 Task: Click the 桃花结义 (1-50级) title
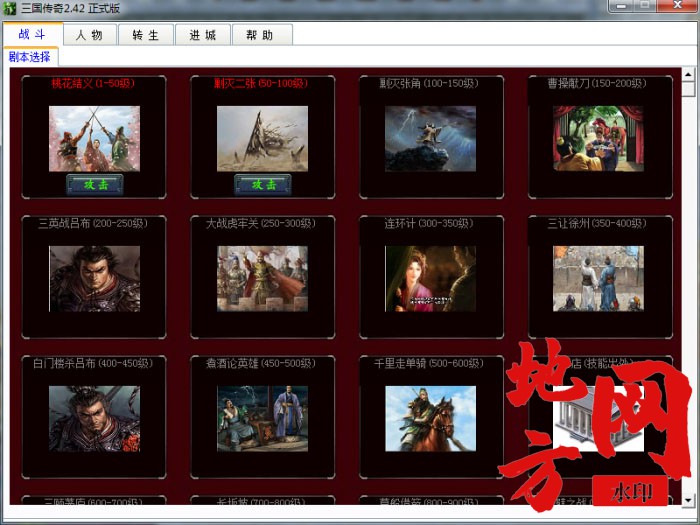(x=93, y=83)
